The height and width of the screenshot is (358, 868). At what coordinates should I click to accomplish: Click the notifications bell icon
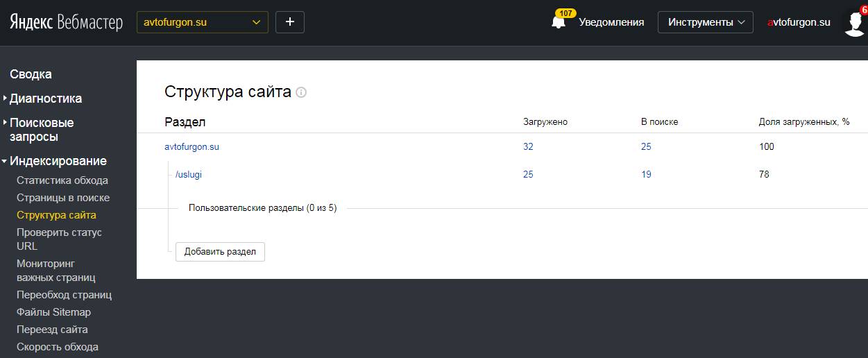(559, 22)
